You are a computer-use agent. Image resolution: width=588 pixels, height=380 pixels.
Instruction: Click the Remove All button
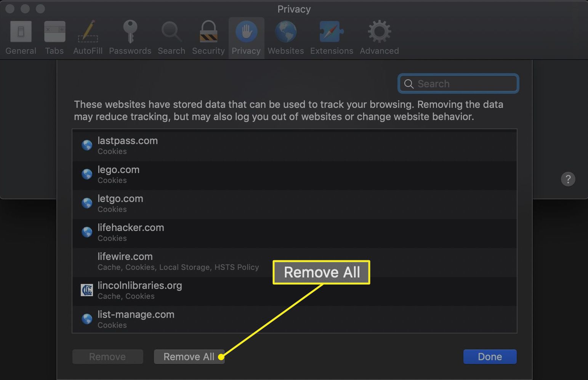[189, 357]
